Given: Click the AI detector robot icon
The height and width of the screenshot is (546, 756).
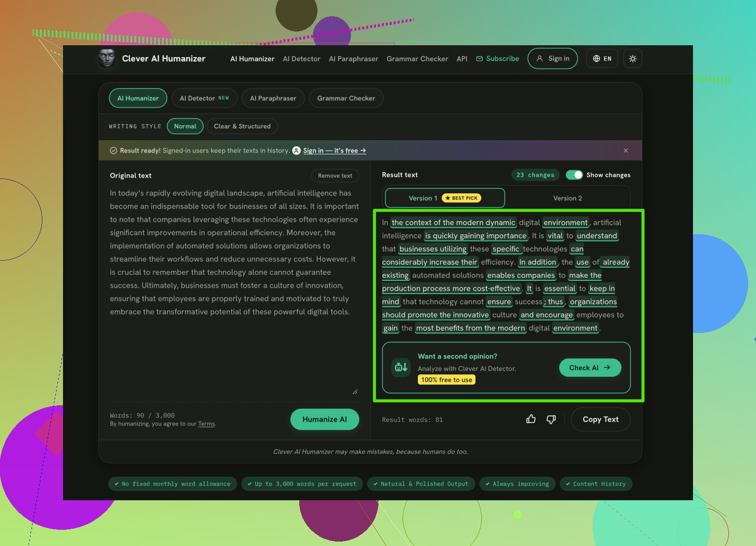Looking at the screenshot, I should tap(401, 367).
